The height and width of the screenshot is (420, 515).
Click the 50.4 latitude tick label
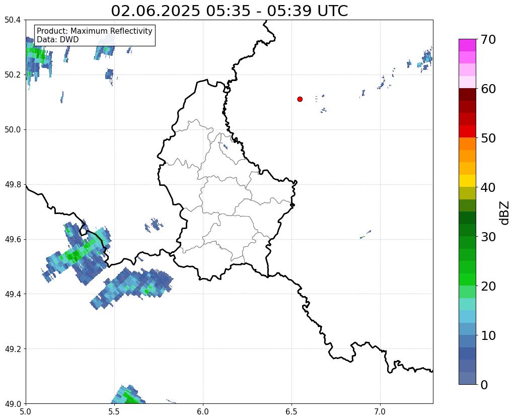tap(13, 20)
